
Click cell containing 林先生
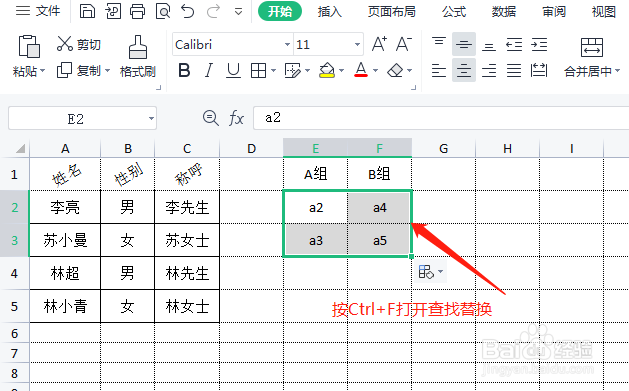click(187, 273)
